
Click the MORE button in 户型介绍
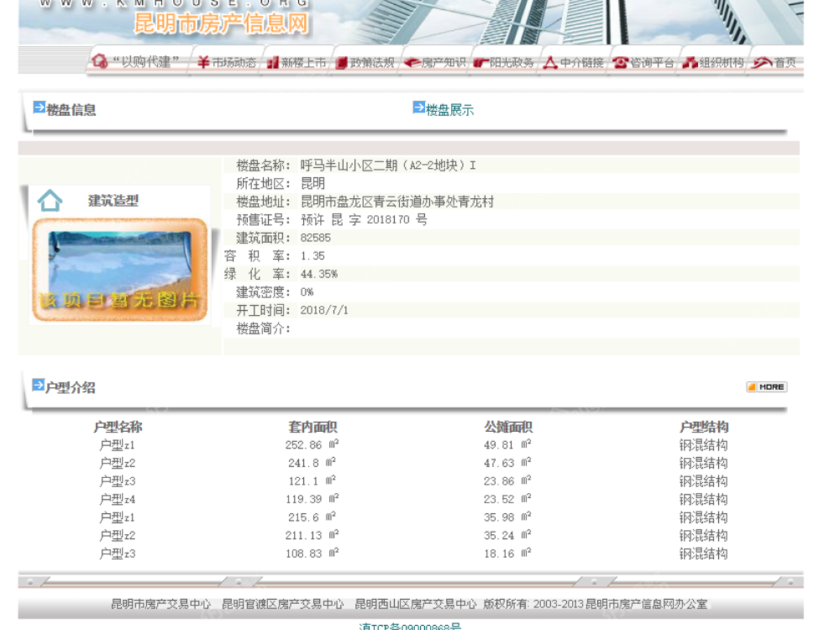[x=766, y=386]
